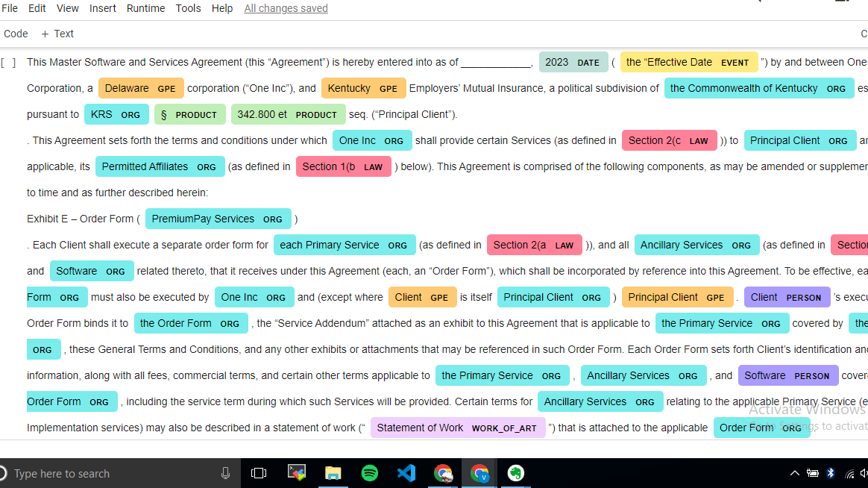Viewport: 868px width, 488px height.
Task: Open File Explorer in taskbar
Action: coord(333,473)
